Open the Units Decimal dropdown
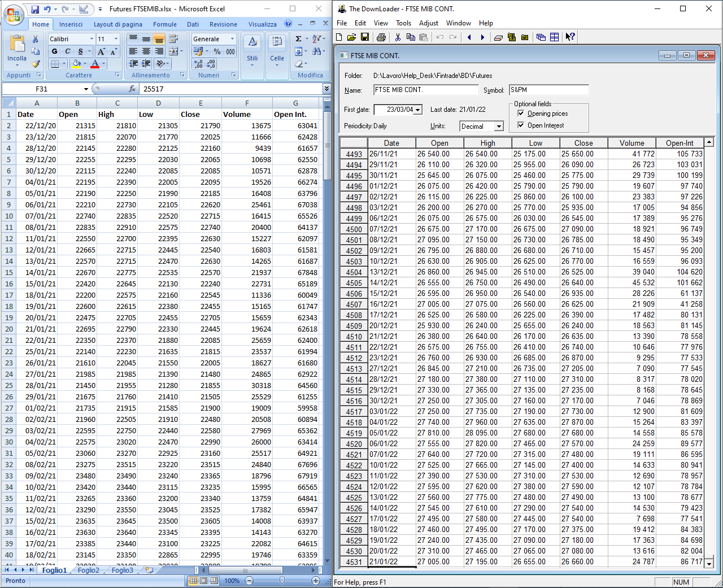The height and width of the screenshot is (588, 723). click(x=499, y=127)
